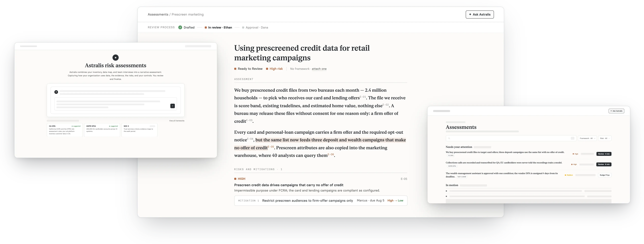The image size is (644, 244).
Task: Click the 'attach one' framework link
Action: pyautogui.click(x=319, y=69)
